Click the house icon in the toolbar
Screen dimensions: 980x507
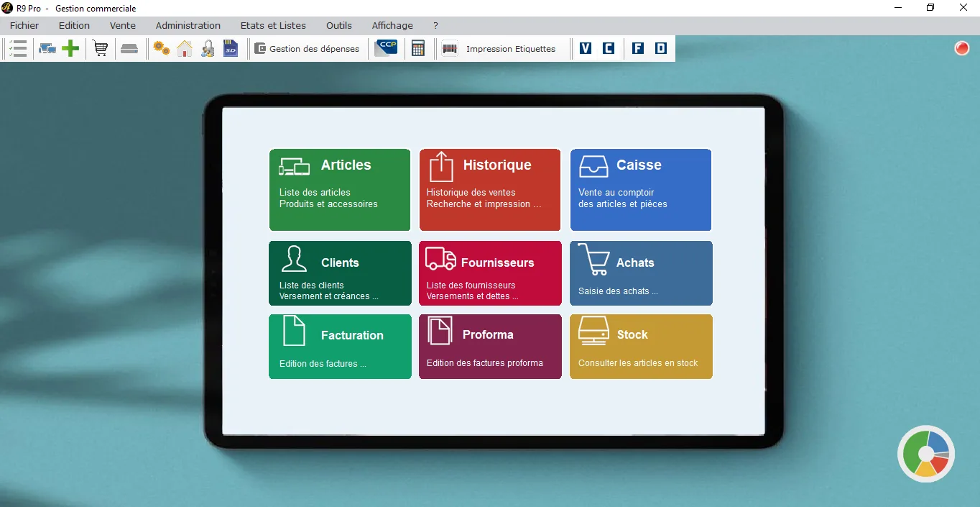click(x=185, y=49)
